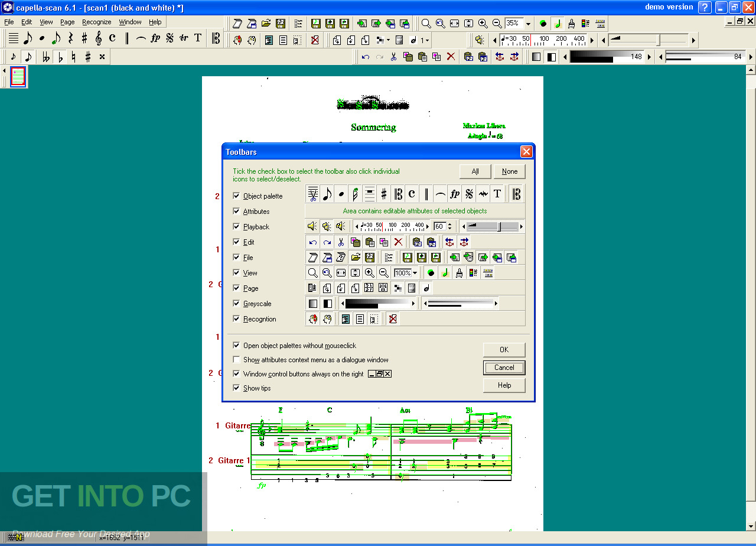This screenshot has height=546, width=756.
Task: Open the 100% zoom dropdown in dialog View row
Action: tap(415, 273)
